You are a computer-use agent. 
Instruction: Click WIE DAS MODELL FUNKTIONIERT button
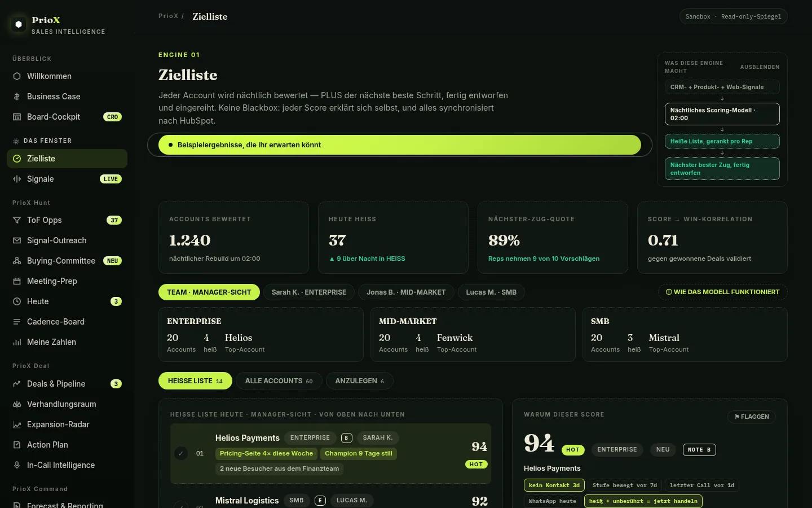[722, 292]
